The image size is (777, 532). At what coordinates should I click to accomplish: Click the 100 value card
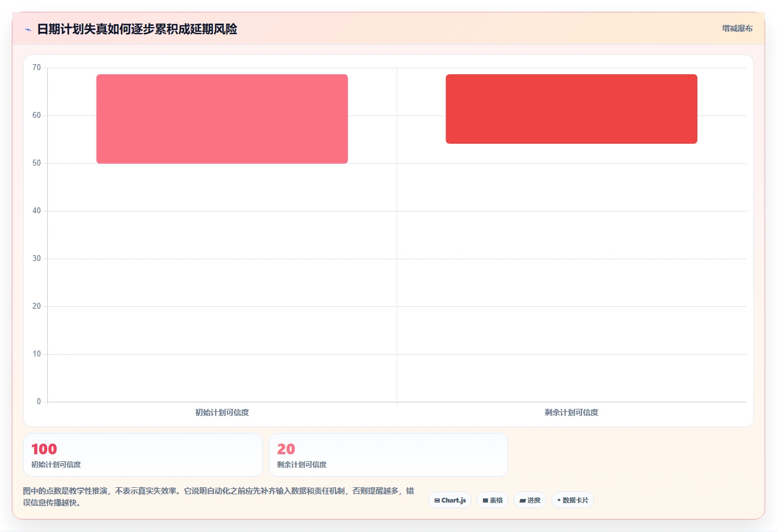click(x=143, y=455)
